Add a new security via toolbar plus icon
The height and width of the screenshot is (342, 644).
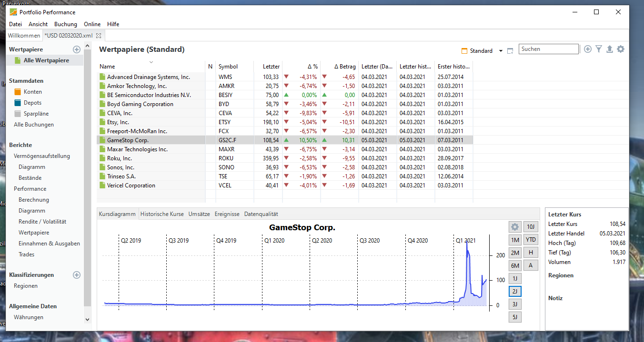coord(588,49)
